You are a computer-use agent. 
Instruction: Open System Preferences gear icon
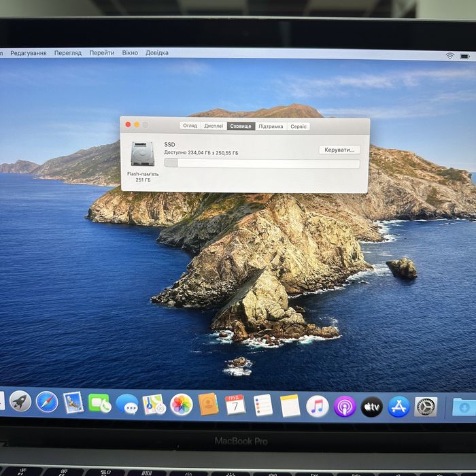tap(426, 407)
